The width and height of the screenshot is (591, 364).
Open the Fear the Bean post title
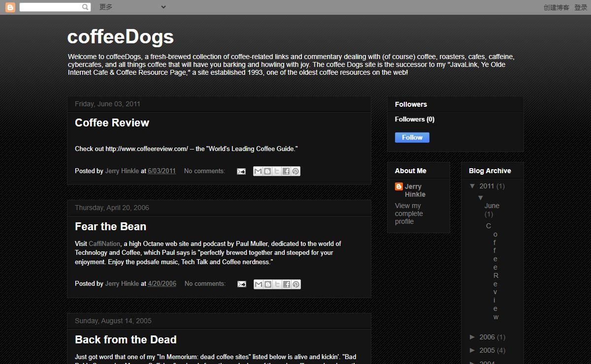(110, 227)
